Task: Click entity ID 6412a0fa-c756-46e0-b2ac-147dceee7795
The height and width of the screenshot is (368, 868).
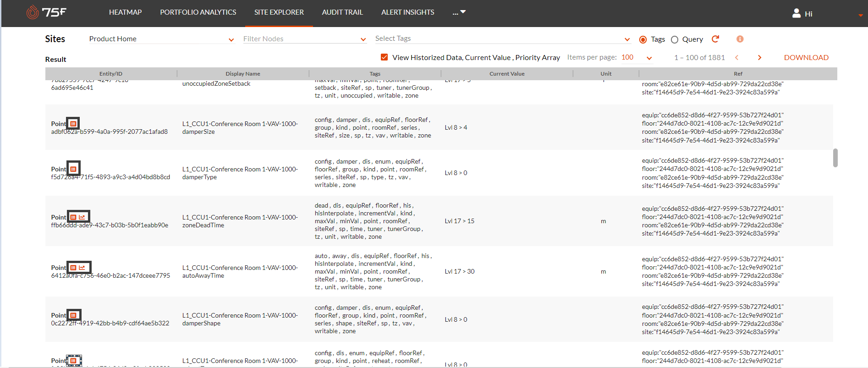Action: (110, 276)
